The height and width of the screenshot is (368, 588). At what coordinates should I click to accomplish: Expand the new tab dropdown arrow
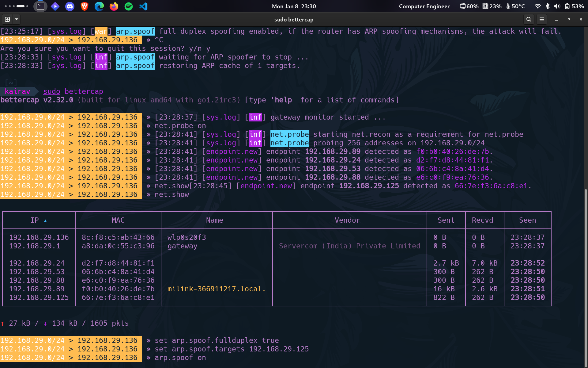point(17,19)
